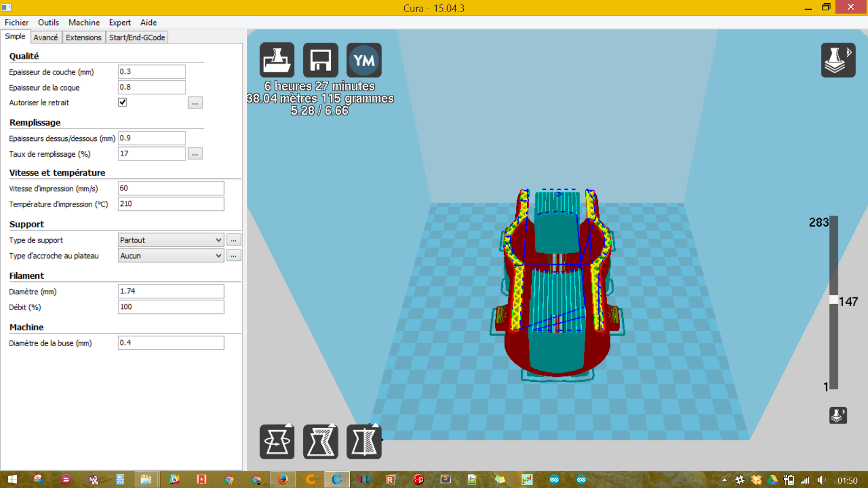The width and height of the screenshot is (868, 488).
Task: Click the Load model icon
Action: tap(277, 60)
